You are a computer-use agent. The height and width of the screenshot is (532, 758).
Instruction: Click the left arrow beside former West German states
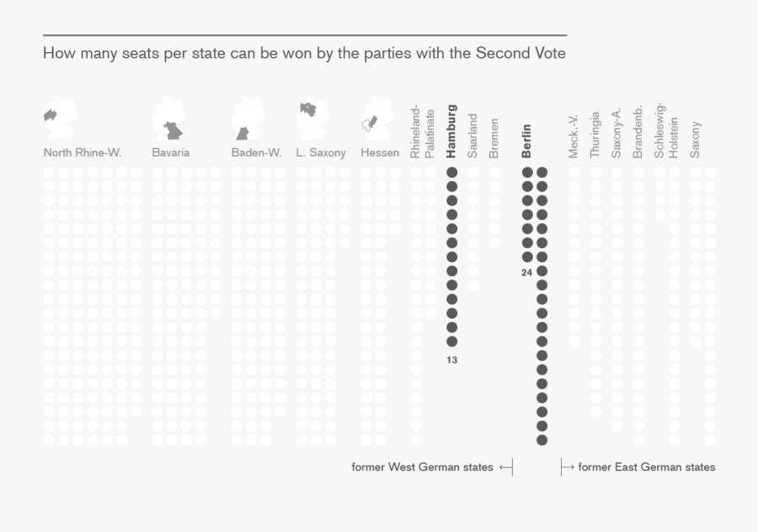(x=505, y=467)
